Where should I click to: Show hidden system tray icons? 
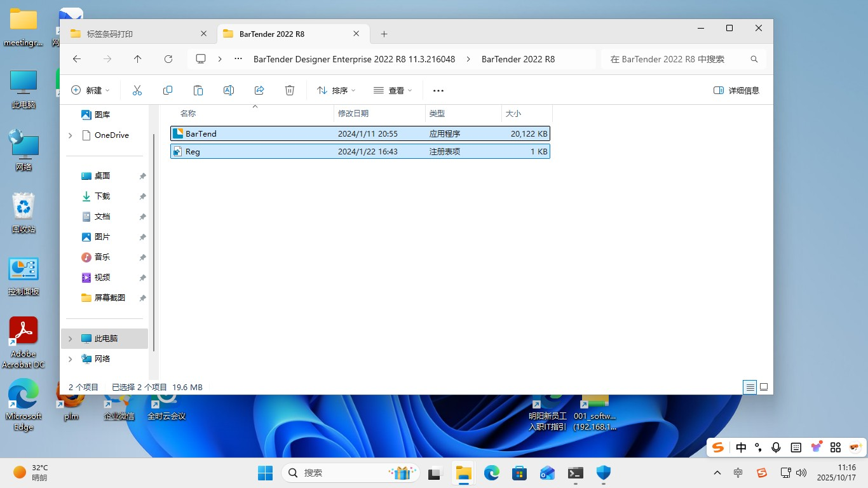click(717, 473)
